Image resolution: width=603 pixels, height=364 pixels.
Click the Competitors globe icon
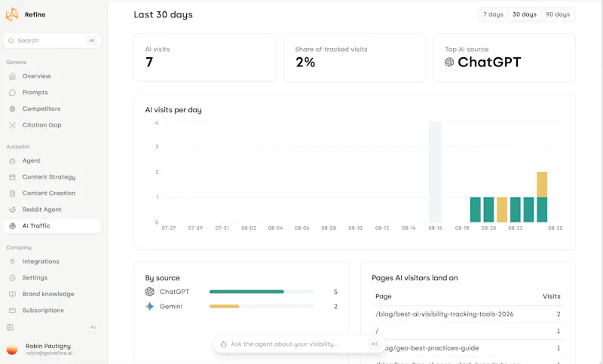[x=12, y=109]
